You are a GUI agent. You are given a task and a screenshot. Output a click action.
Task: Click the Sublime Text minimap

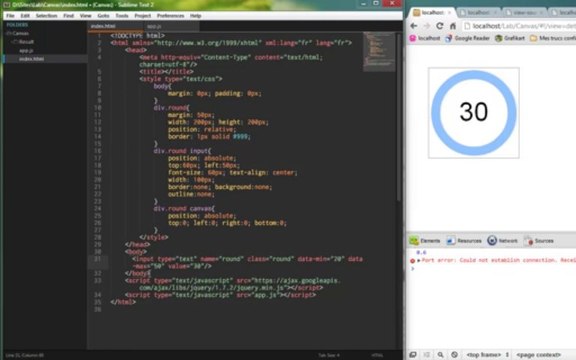[379, 52]
